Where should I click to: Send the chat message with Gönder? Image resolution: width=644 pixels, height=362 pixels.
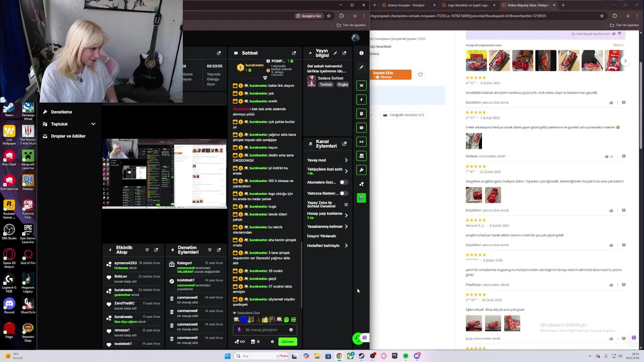pos(288,341)
